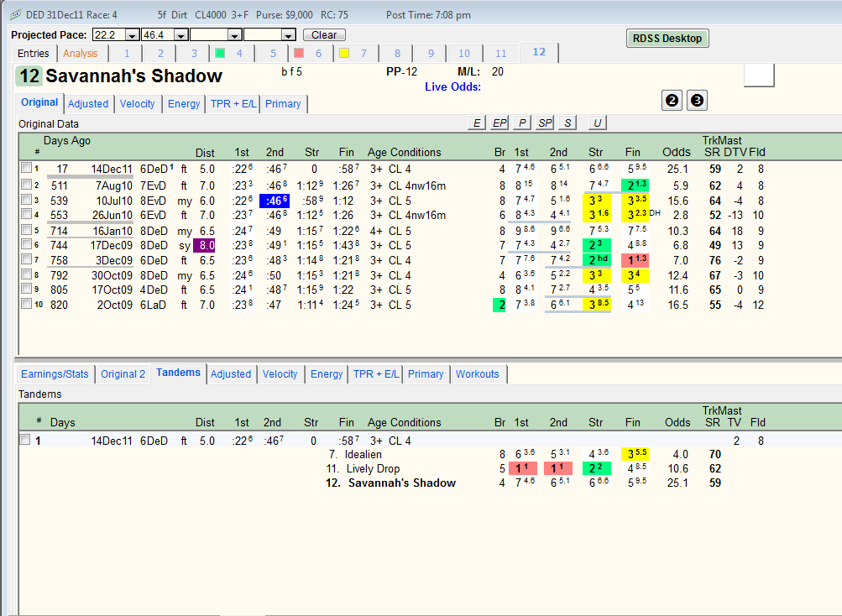Open the Earnings/Stats tab

coord(55,373)
